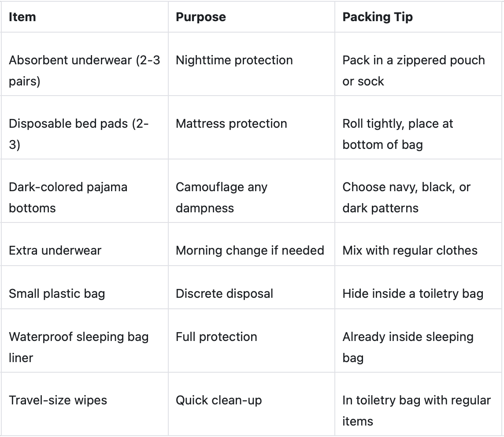Screen dimensions: 504x437
Task: Click the Item column header
Action: point(22,17)
